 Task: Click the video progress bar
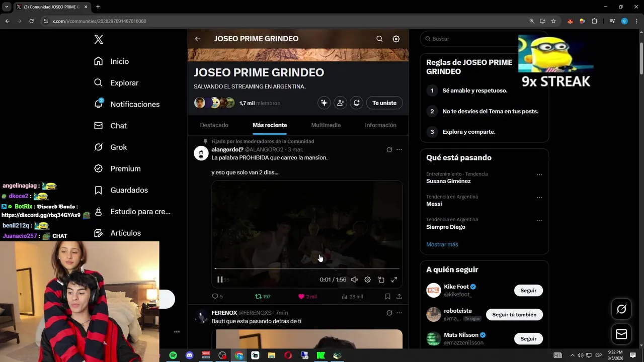click(x=307, y=269)
